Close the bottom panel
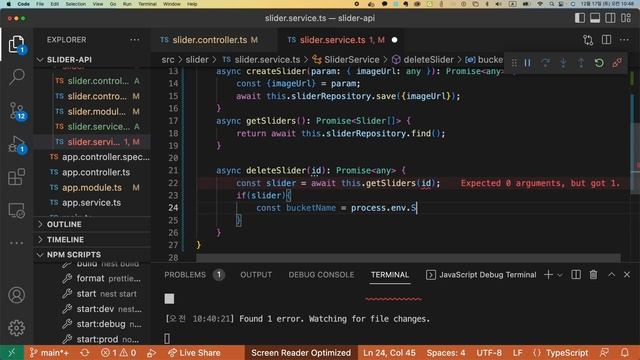The height and width of the screenshot is (360, 640). pos(627,275)
